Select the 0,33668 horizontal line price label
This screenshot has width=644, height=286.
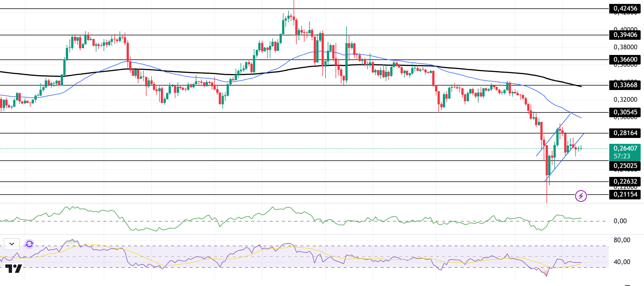625,85
